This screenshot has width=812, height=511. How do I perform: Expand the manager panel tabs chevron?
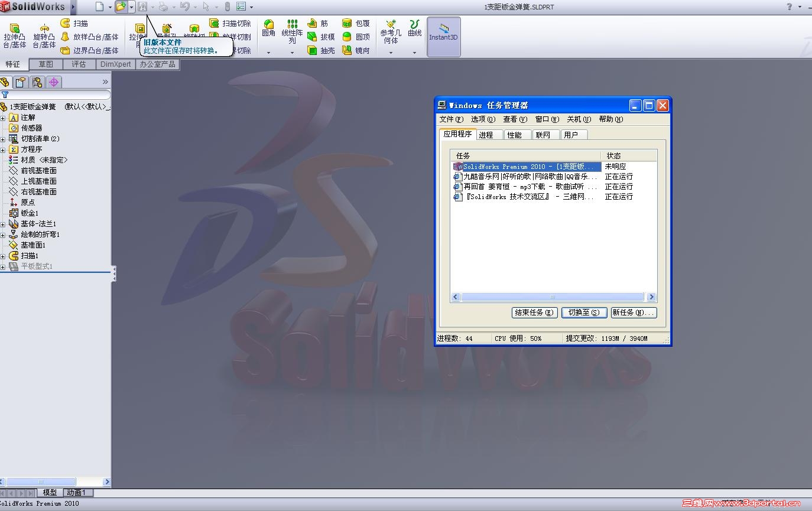tap(105, 82)
